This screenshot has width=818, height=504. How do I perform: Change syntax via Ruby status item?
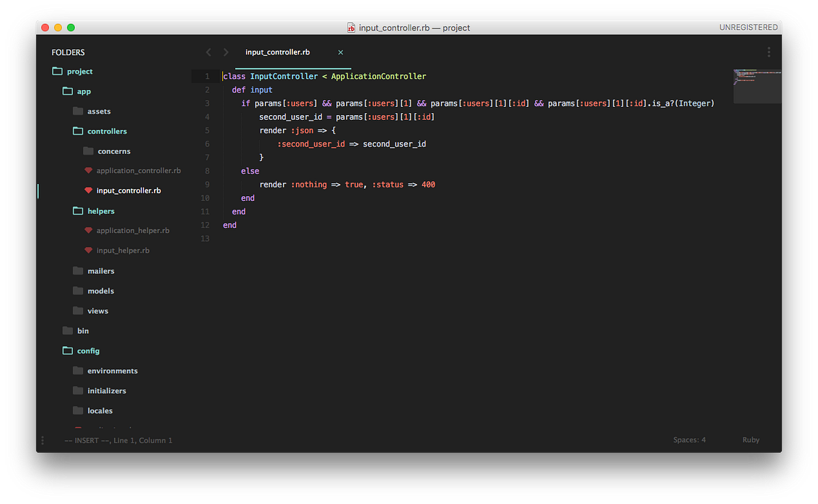click(751, 440)
